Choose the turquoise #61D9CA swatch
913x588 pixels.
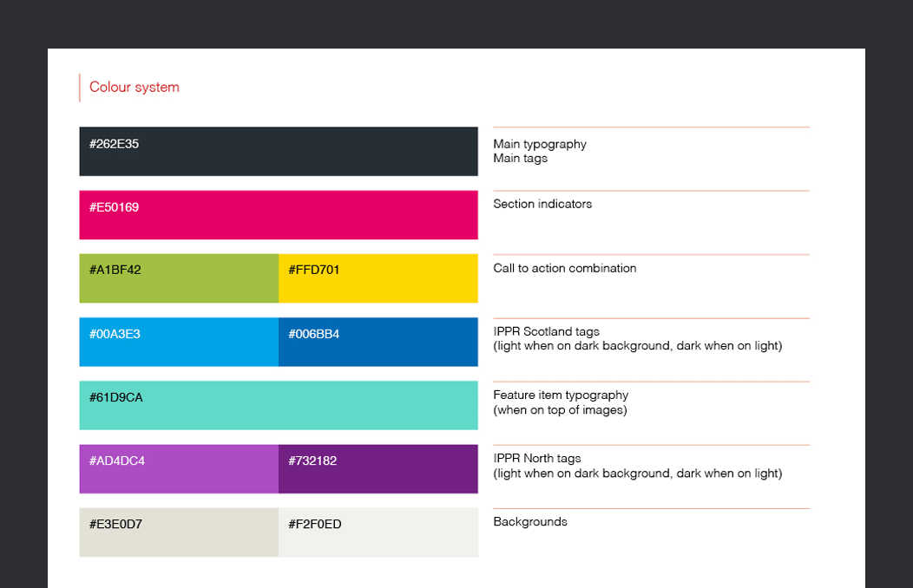(x=278, y=405)
